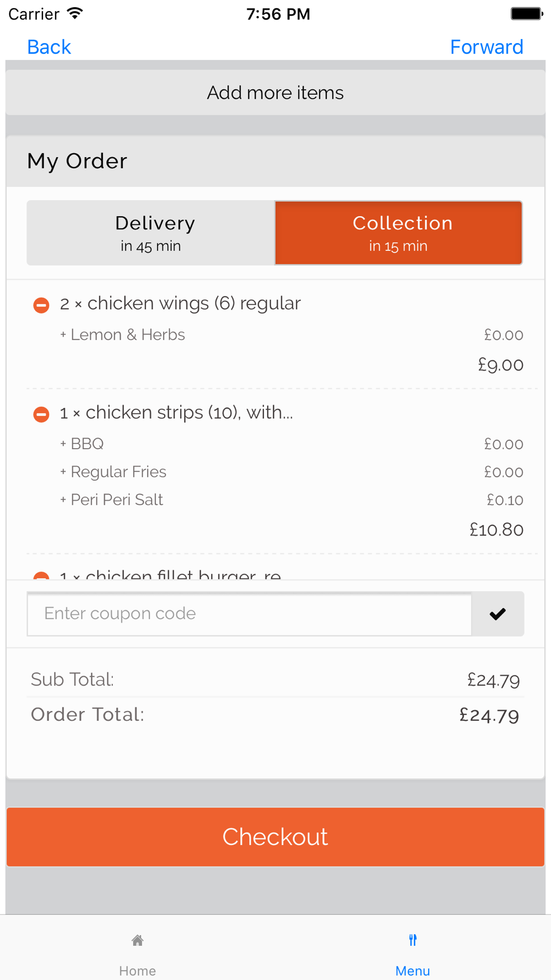The image size is (551, 980).
Task: Open the chicken wings (6) regular item
Action: 180,303
